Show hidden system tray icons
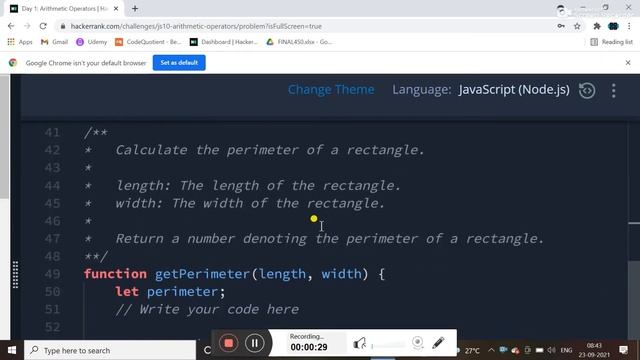The image size is (640, 360). [x=491, y=350]
